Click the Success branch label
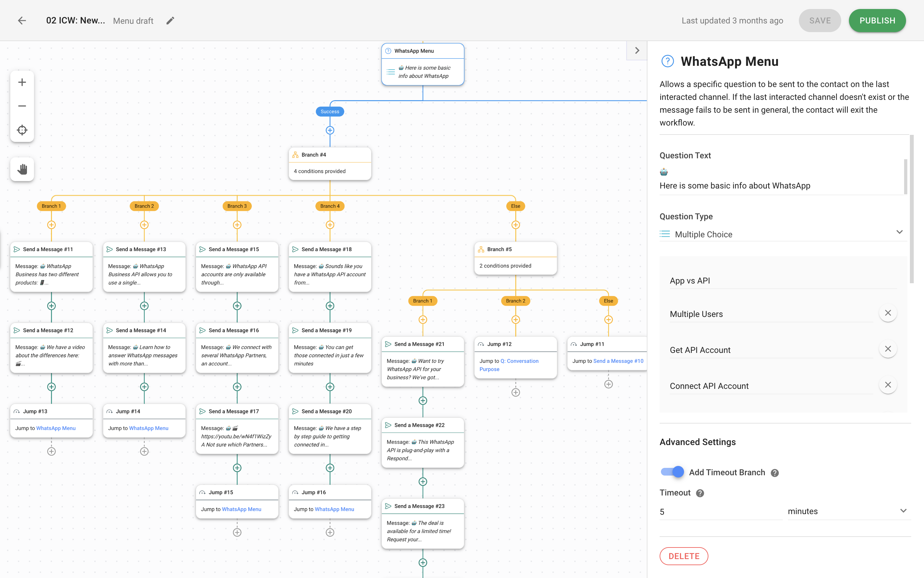 click(330, 112)
